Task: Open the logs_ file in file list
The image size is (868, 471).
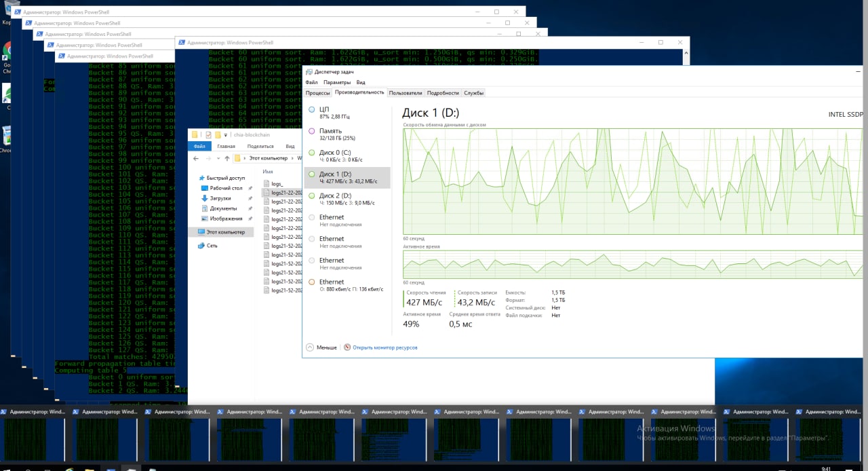Action: (277, 184)
